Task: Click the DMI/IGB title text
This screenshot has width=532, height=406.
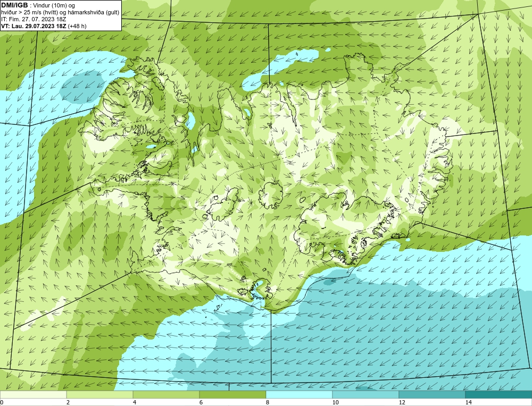Action: click(14, 5)
